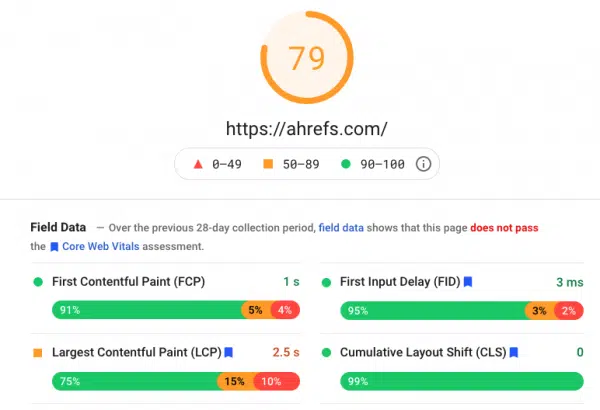Click the blue bookmark icon next to CLS
This screenshot has height=410, width=600.
pos(514,352)
